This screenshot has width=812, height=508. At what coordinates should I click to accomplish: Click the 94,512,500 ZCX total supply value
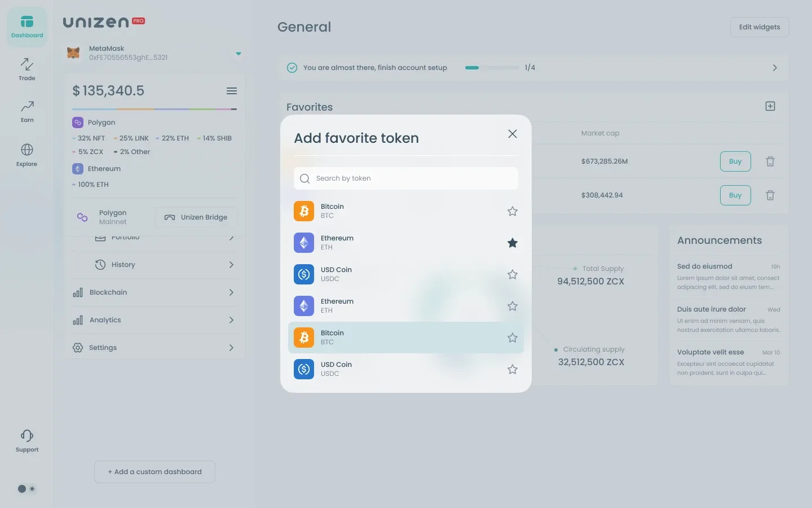(590, 282)
